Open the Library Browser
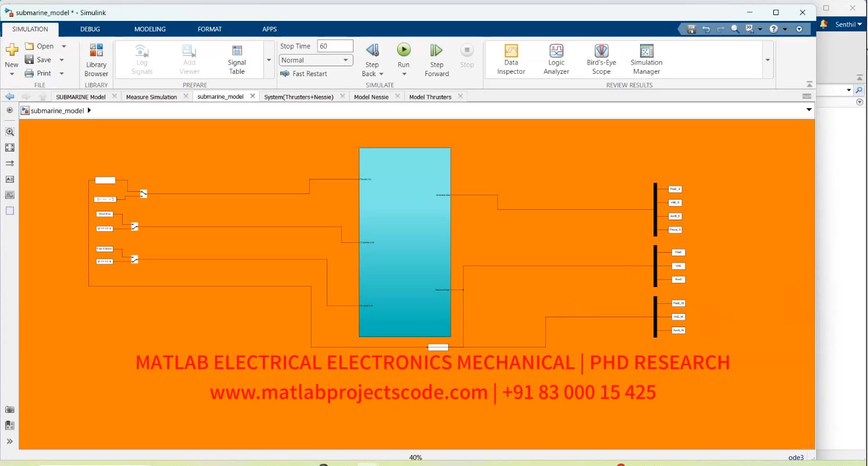868x466 pixels. [x=95, y=58]
